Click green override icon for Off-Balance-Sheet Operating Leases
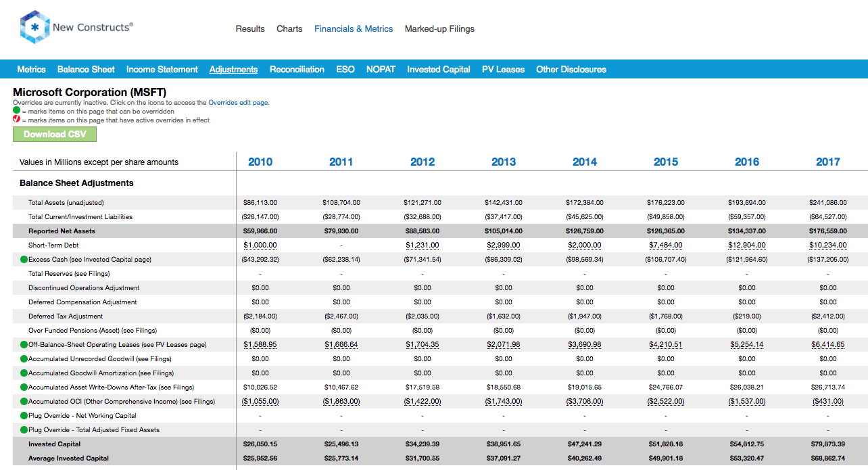The height and width of the screenshot is (470, 868). point(24,344)
